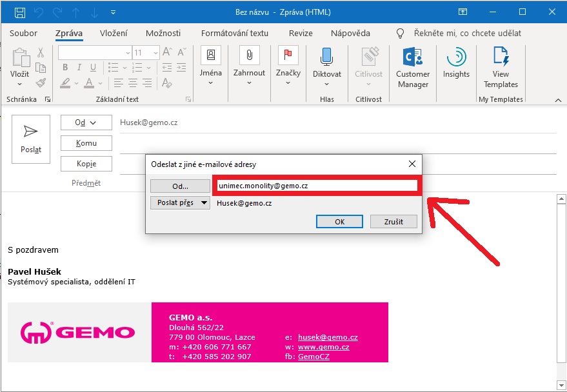Open the Nápověda tab
Viewport: 567px width, 392px height.
coord(350,34)
